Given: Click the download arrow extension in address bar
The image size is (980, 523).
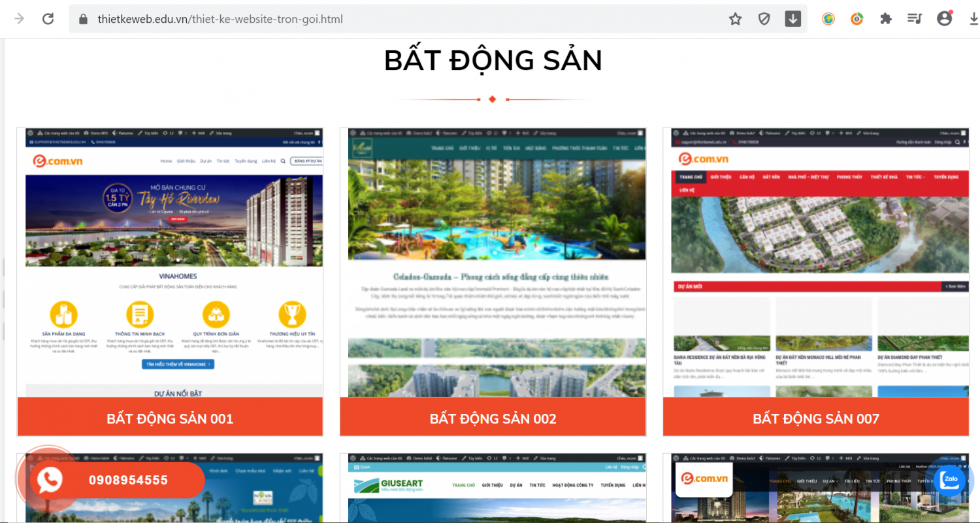Looking at the screenshot, I should coord(792,19).
